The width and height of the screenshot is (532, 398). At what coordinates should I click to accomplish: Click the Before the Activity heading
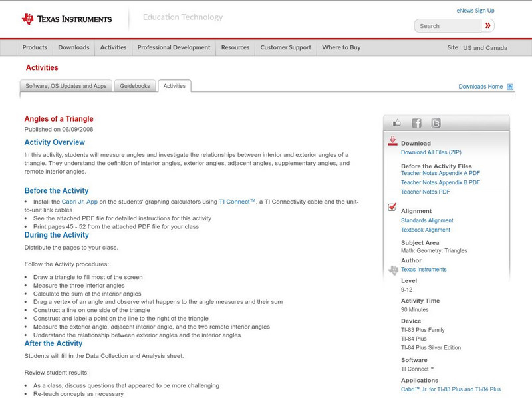tap(57, 190)
